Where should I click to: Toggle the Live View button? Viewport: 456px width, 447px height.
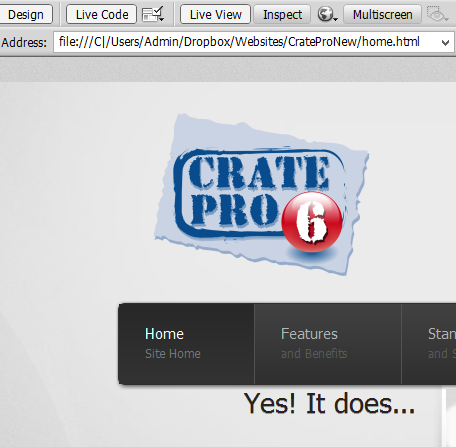point(215,14)
